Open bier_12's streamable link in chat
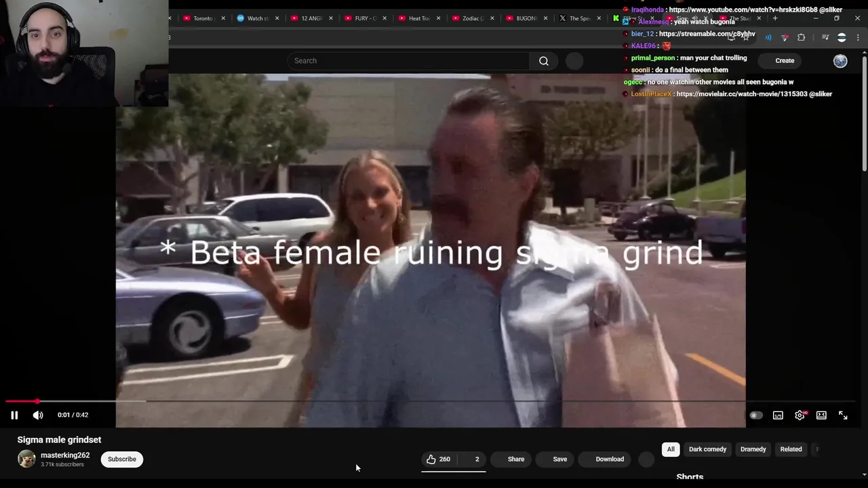The width and height of the screenshot is (868, 488). coord(707,34)
